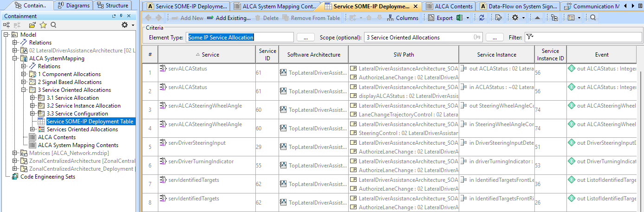The width and height of the screenshot is (644, 212).
Task: Pin the Containment panel
Action: [x=121, y=16]
